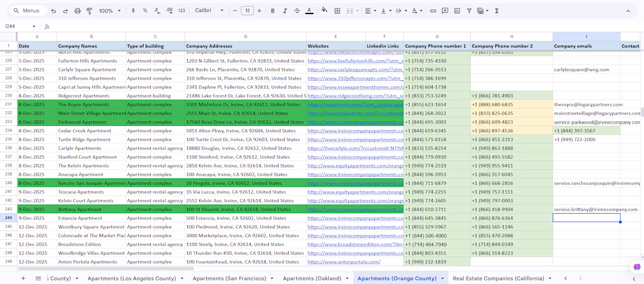
Task: Click the add new sheet plus button
Action: [x=23, y=278]
